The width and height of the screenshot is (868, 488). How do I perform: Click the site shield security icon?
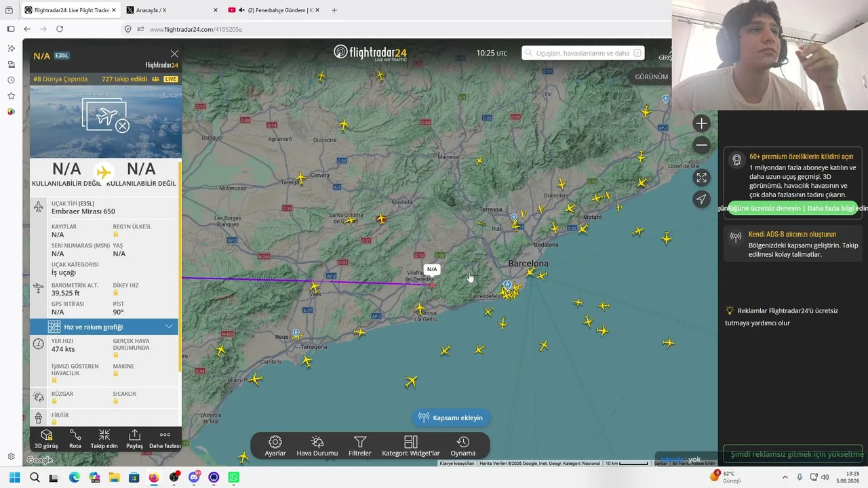[x=128, y=29]
